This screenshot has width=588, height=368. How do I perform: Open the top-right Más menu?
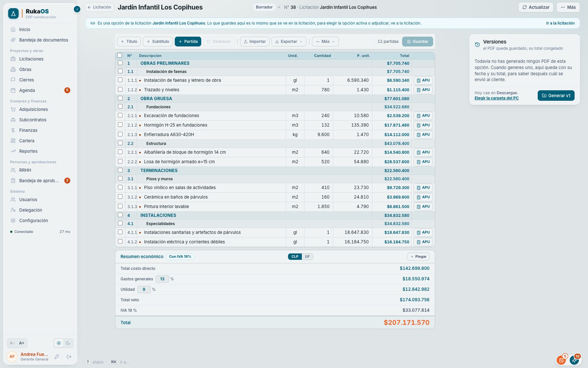pyautogui.click(x=568, y=7)
